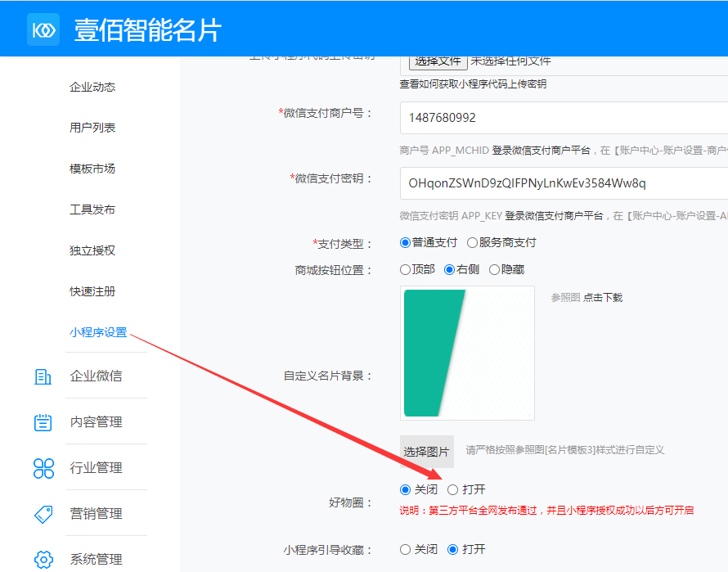This screenshot has height=572, width=728.
Task: Click the 商户号 APP_MCHID hint text
Action: coord(564,151)
